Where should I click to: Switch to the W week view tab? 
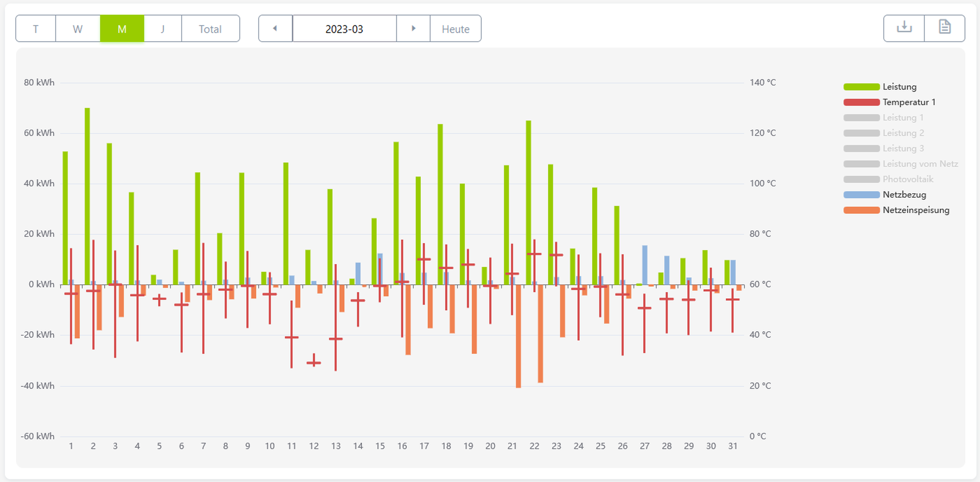coord(78,29)
